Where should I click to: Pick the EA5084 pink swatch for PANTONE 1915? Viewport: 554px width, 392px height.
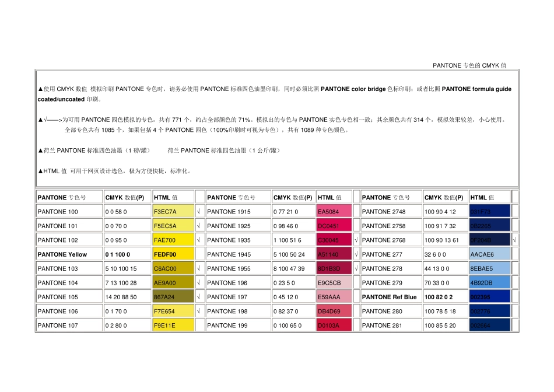tap(334, 212)
